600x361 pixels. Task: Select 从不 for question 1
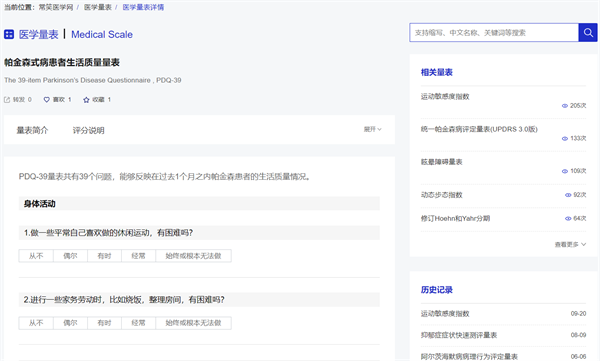(36, 256)
